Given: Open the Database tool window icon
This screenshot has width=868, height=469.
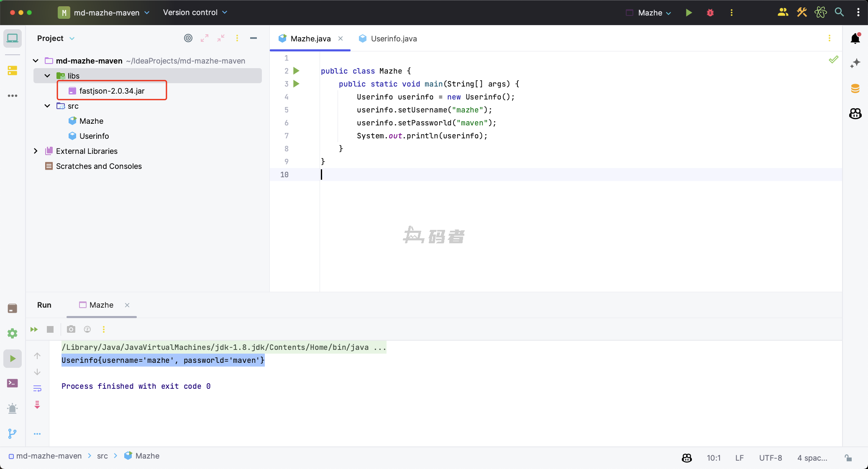Looking at the screenshot, I should pyautogui.click(x=855, y=88).
